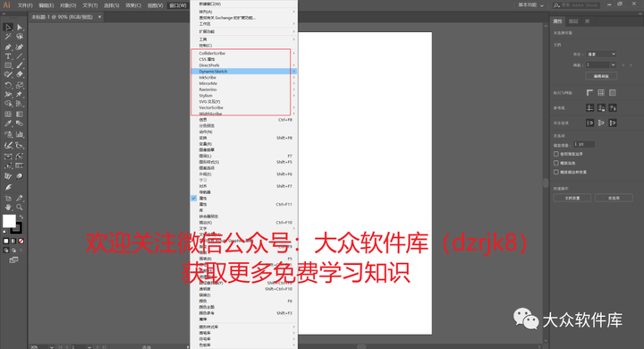Close the untitled document tab
Viewport: 644px width, 349px height.
pyautogui.click(x=99, y=17)
